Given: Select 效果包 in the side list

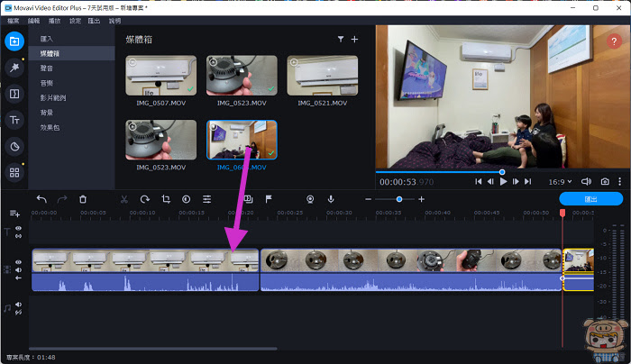Looking at the screenshot, I should (x=71, y=128).
